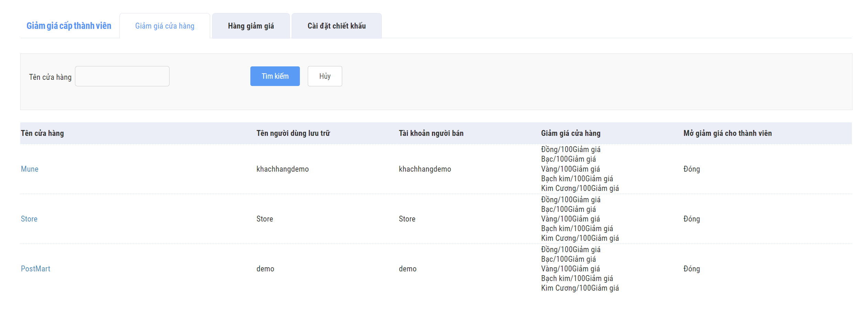Select the 'Tài khoản người bán' column header
This screenshot has height=324, width=868.
431,133
